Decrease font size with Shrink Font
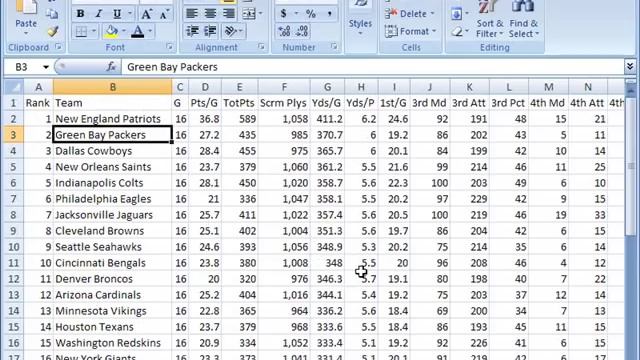The width and height of the screenshot is (640, 360). (164, 14)
